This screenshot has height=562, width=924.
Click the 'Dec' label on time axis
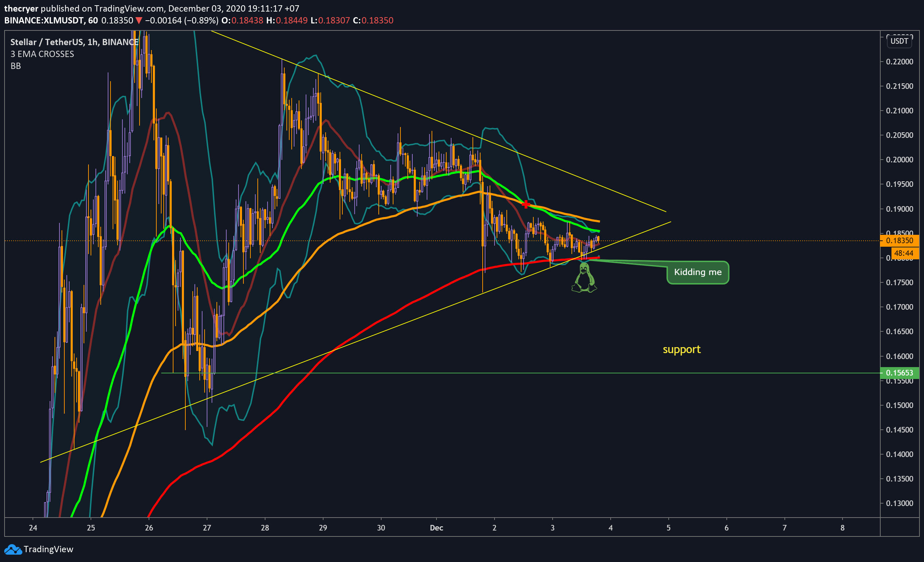[436, 528]
